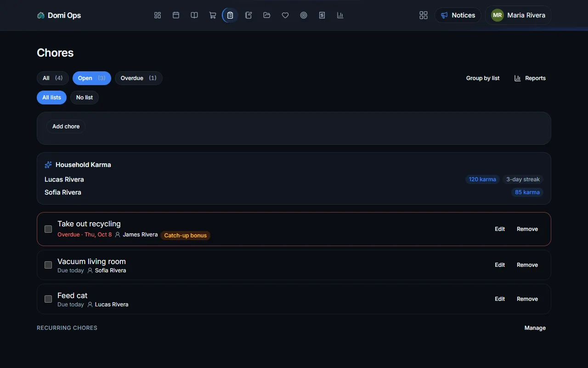Edit the Take out recycling chore
The image size is (588, 368).
[500, 229]
